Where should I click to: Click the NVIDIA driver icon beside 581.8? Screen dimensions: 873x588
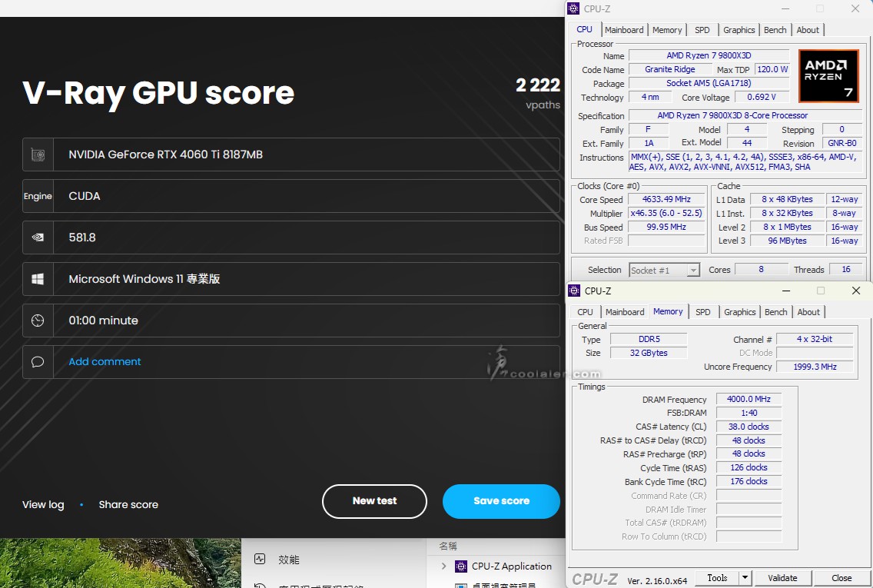pyautogui.click(x=38, y=238)
